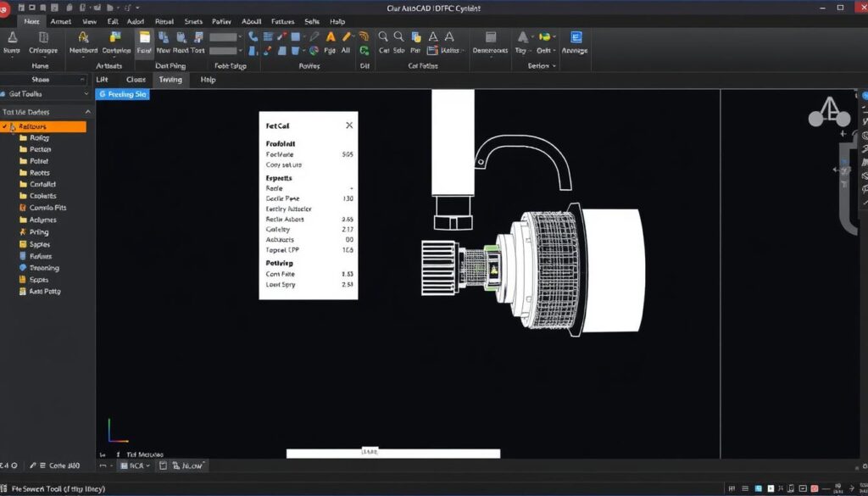Click the orange wifi-like signal icon
The height and width of the screenshot is (496, 868).
(x=364, y=36)
